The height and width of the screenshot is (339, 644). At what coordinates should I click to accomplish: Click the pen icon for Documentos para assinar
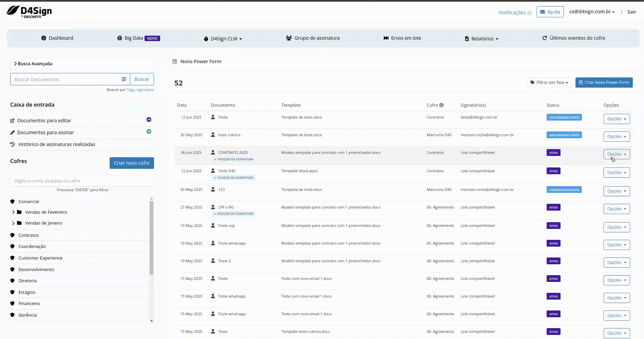point(13,132)
